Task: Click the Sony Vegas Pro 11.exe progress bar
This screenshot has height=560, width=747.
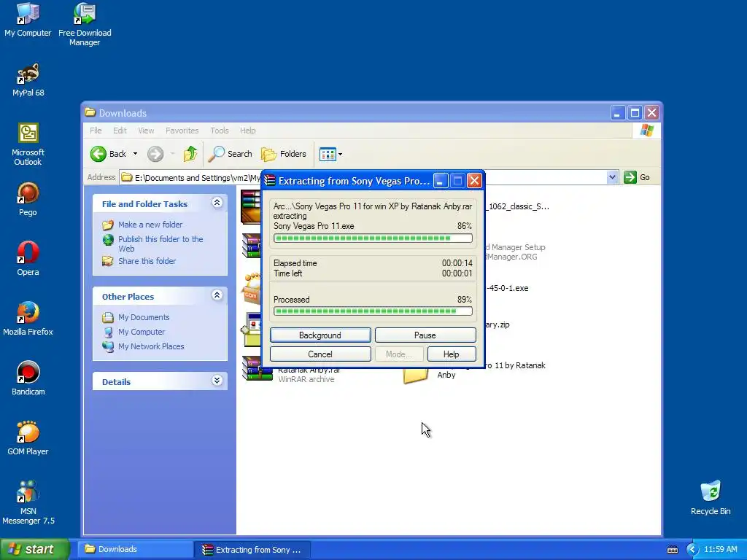Action: pyautogui.click(x=373, y=238)
